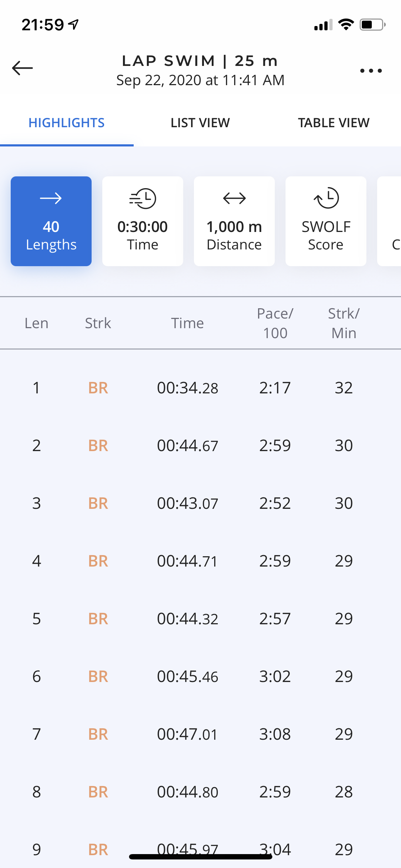Select length 4 row time 00:44.71
This screenshot has height=868, width=401.
point(187,561)
